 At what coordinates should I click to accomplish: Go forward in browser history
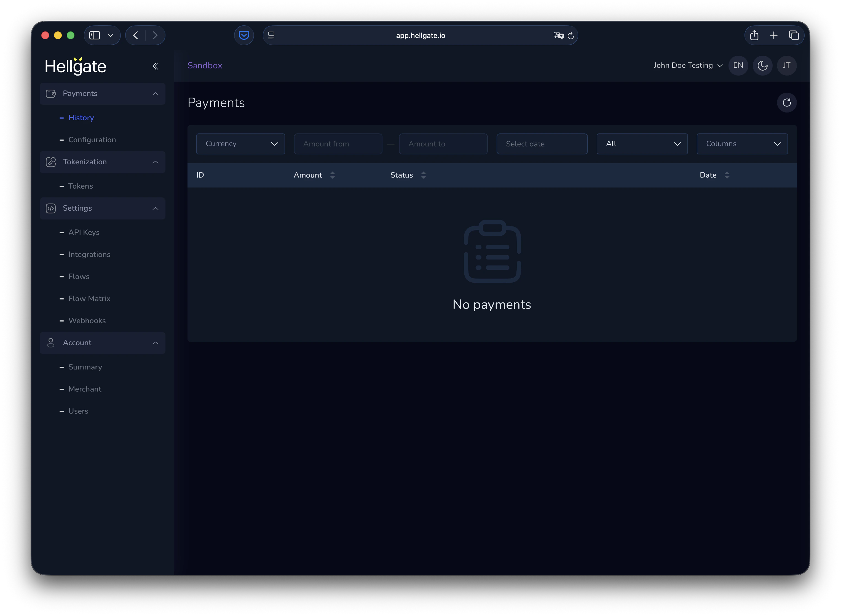(x=155, y=35)
